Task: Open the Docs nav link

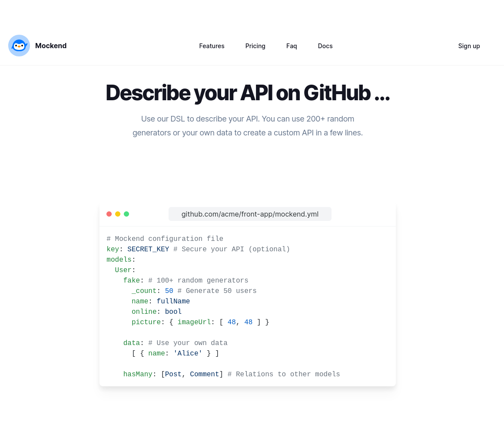Action: pyautogui.click(x=325, y=46)
